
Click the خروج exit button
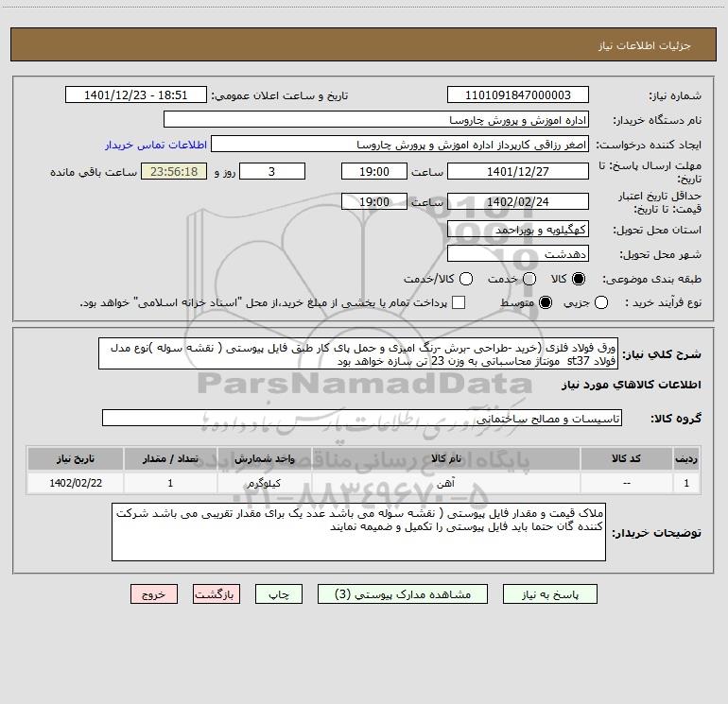pyautogui.click(x=154, y=594)
